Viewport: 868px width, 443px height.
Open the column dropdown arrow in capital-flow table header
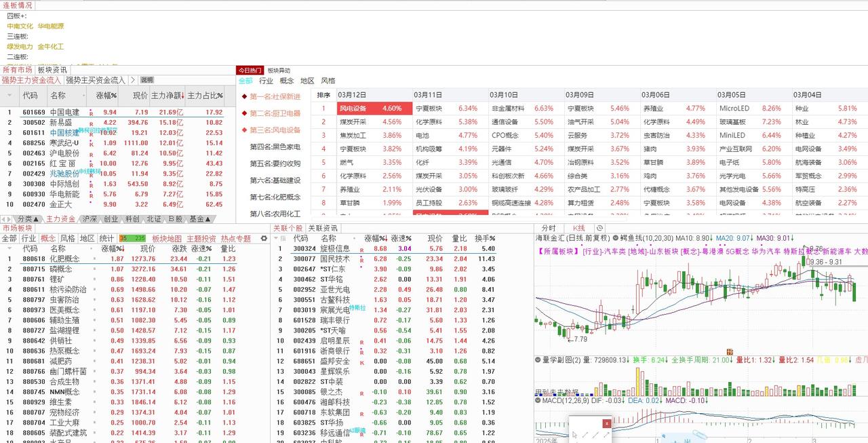pyautogui.click(x=9, y=95)
